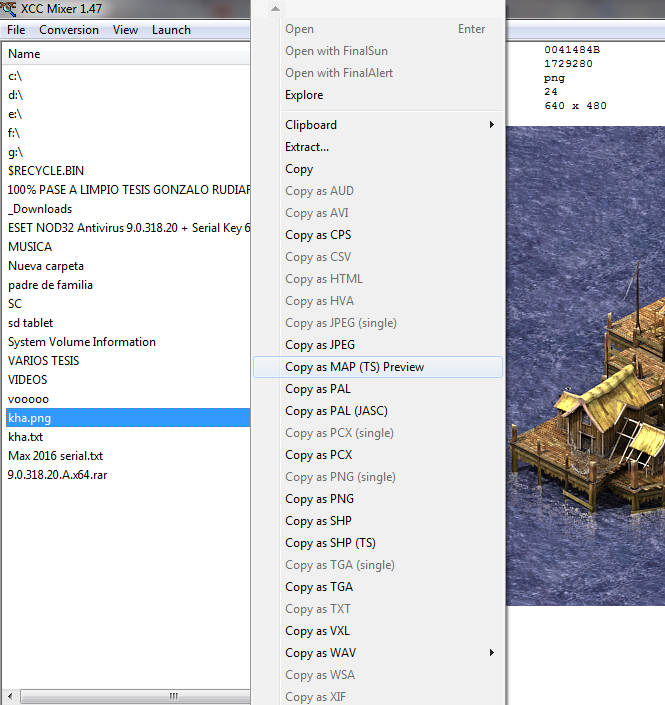Click the left arrow of horizontal scrollbar

[10, 696]
